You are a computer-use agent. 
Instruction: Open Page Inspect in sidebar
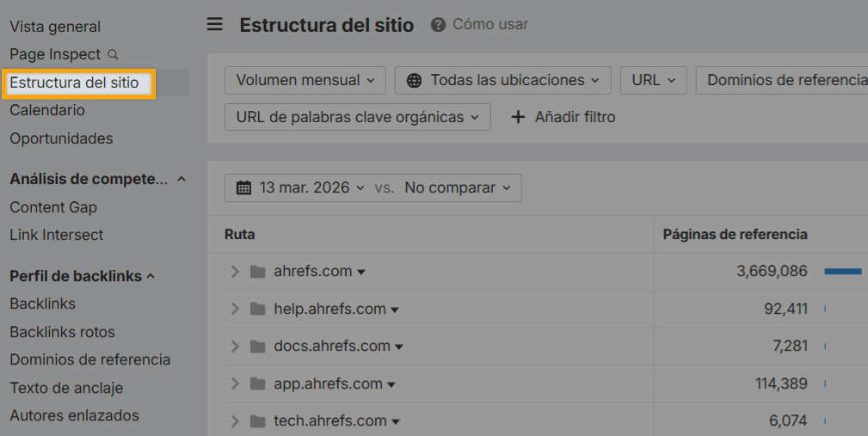point(55,54)
